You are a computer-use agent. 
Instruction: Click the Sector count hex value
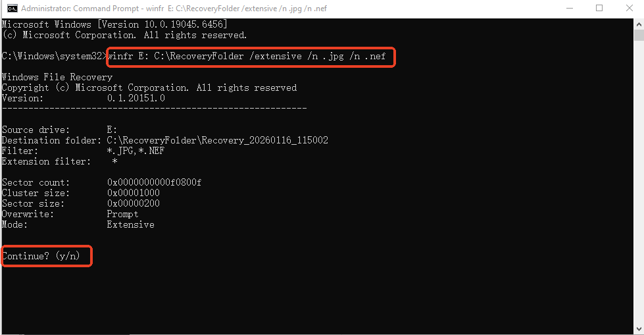point(154,182)
